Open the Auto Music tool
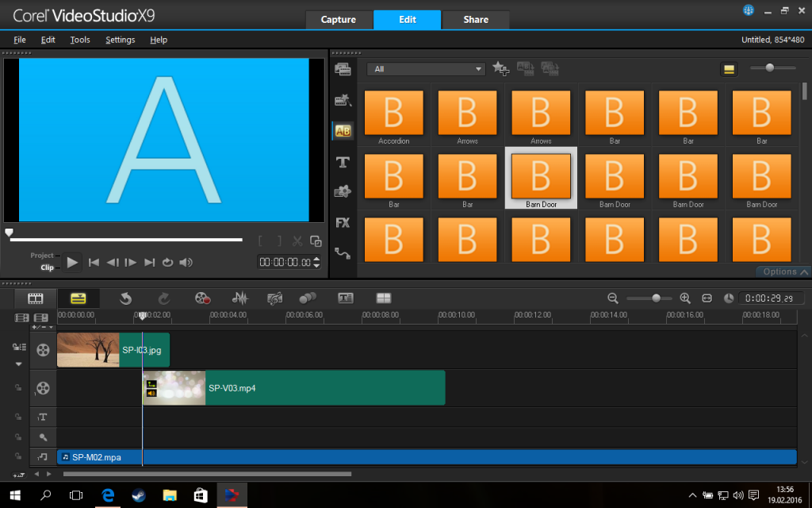This screenshot has height=508, width=812. (x=275, y=298)
